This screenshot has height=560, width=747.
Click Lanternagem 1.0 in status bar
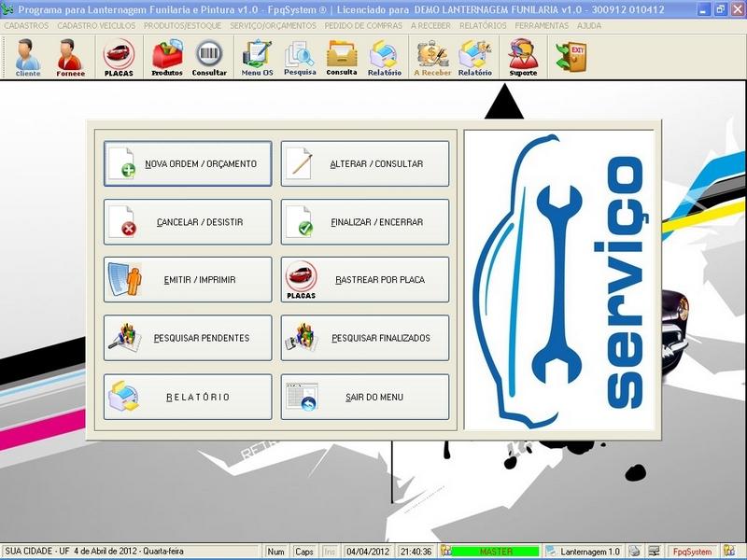click(590, 552)
